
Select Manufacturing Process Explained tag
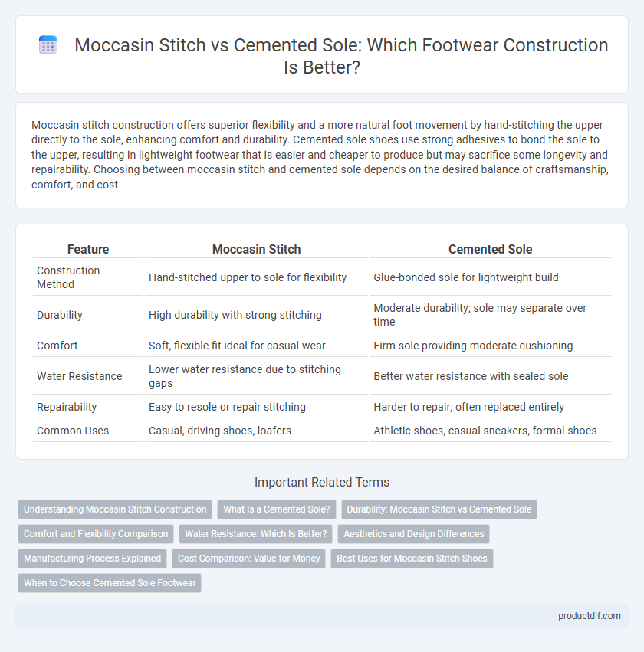click(x=92, y=559)
